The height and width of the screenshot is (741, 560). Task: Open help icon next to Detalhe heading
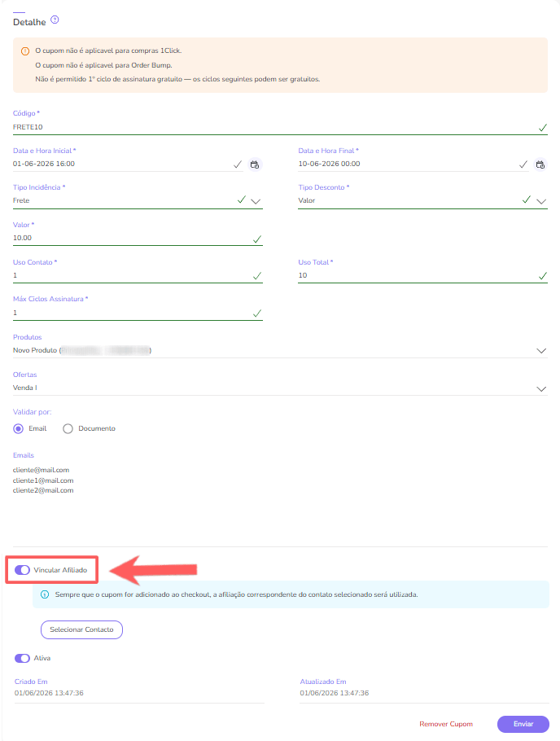pos(55,20)
